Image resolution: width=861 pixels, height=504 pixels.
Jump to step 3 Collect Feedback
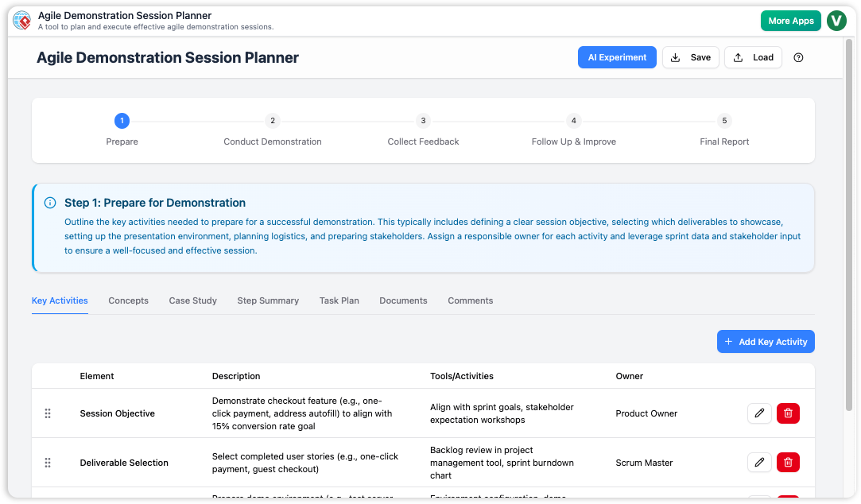click(423, 121)
